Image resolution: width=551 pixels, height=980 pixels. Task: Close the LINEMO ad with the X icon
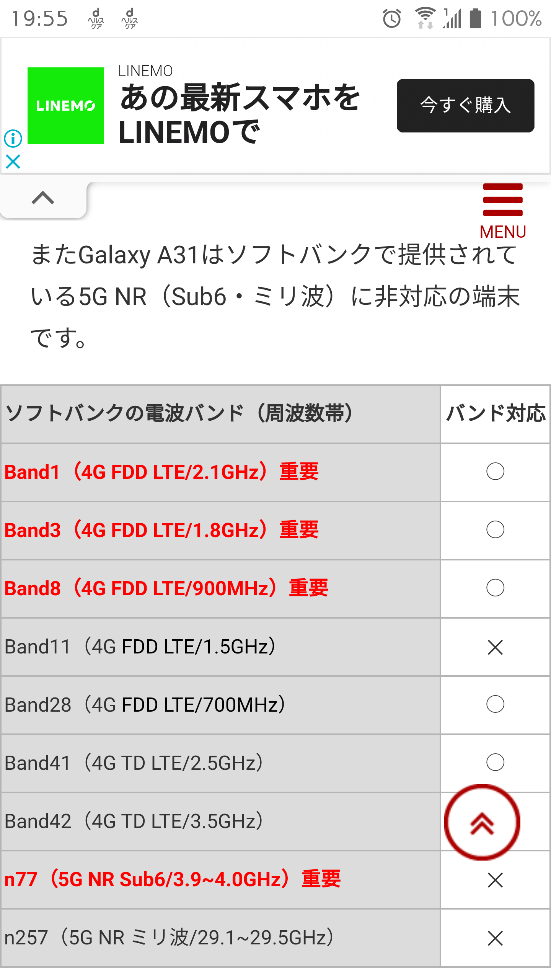(13, 162)
